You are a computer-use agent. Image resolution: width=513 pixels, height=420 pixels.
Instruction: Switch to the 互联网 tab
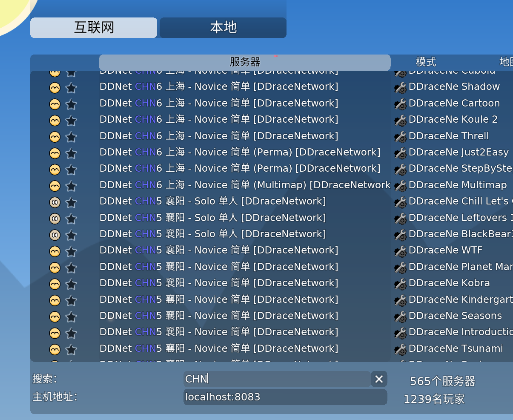pyautogui.click(x=94, y=28)
